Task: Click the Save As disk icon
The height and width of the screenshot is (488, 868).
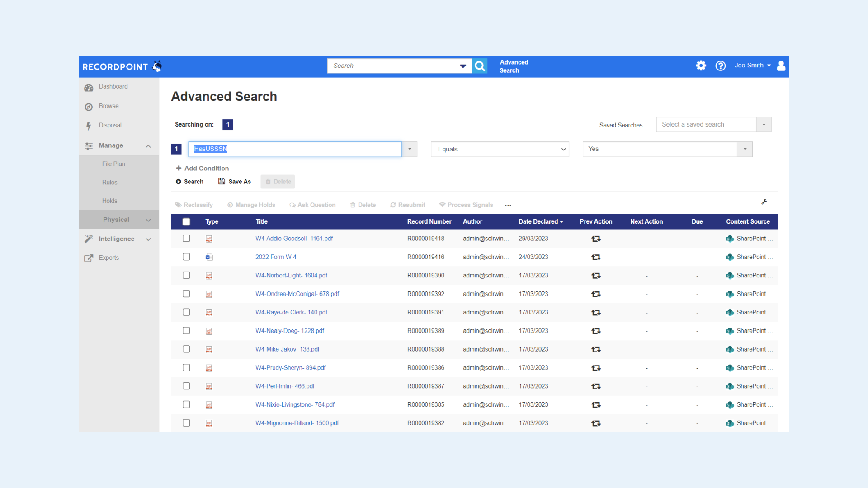Action: coord(222,181)
